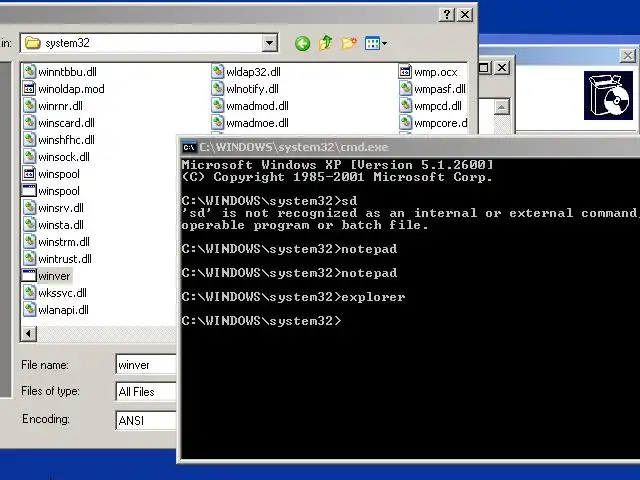Image resolution: width=640 pixels, height=480 pixels.
Task: Select the wmadmoe.dll file icon
Action: (218, 122)
